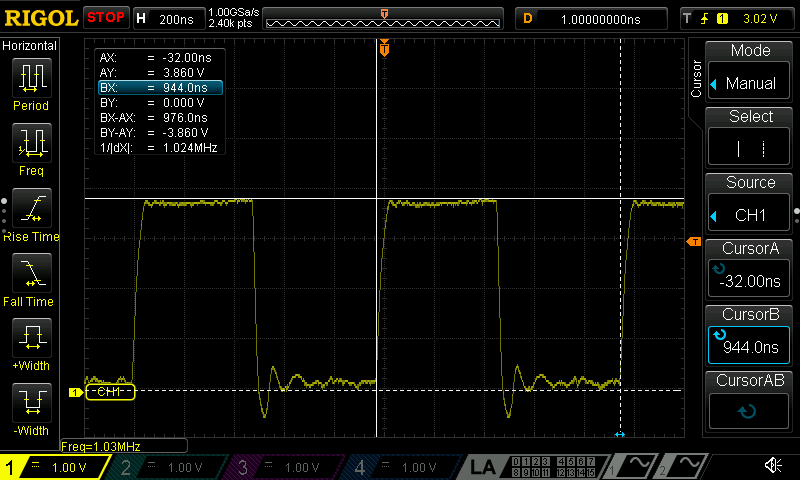Click the STOP run status button

(x=105, y=18)
